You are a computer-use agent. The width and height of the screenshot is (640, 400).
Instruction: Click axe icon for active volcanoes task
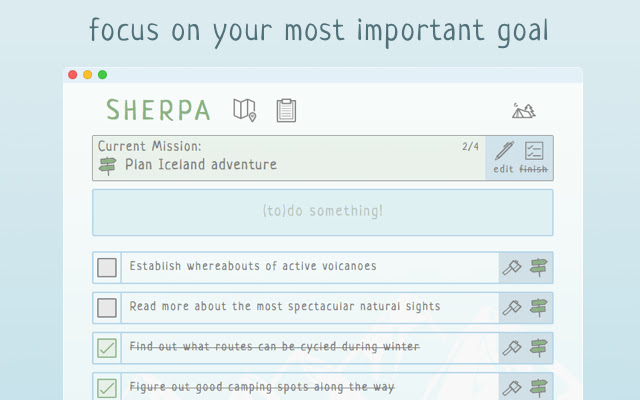pos(512,267)
